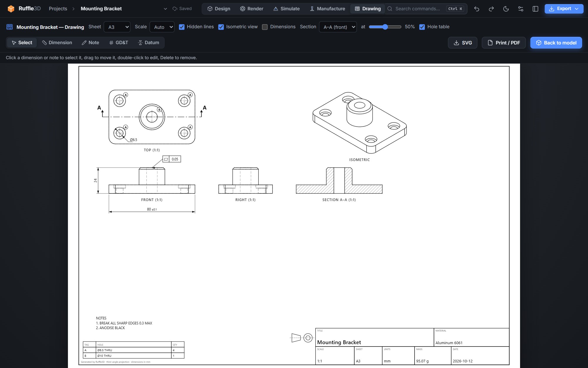The image size is (588, 368).
Task: Click the redo arrow icon
Action: 491,9
